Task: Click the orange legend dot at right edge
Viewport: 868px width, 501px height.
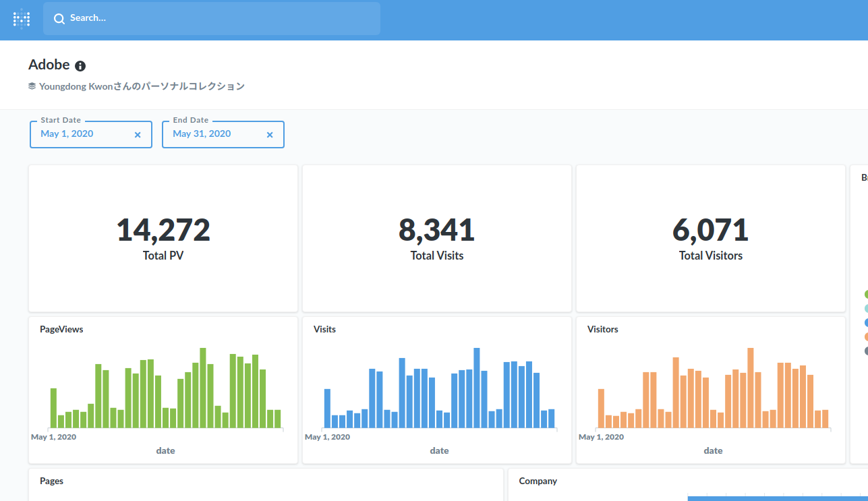Action: 865,336
